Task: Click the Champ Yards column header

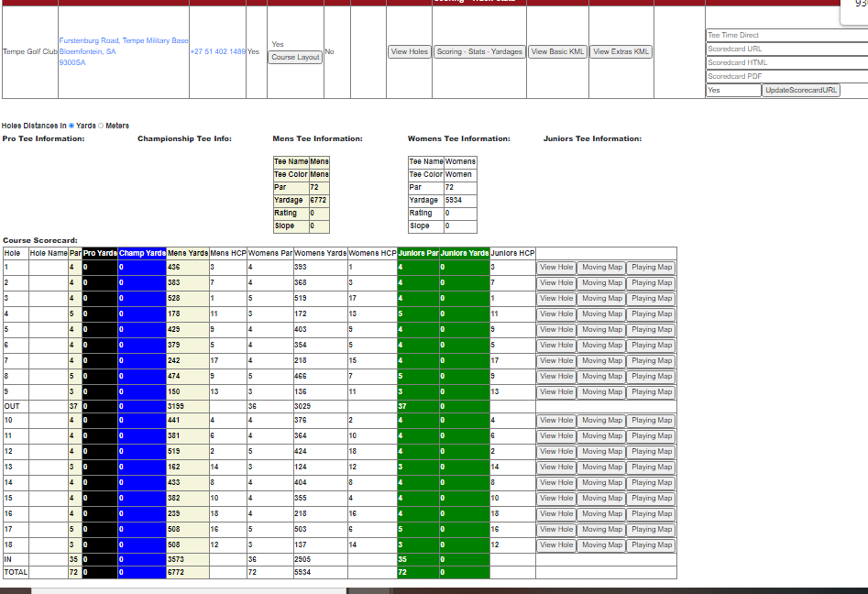Action: [x=142, y=253]
